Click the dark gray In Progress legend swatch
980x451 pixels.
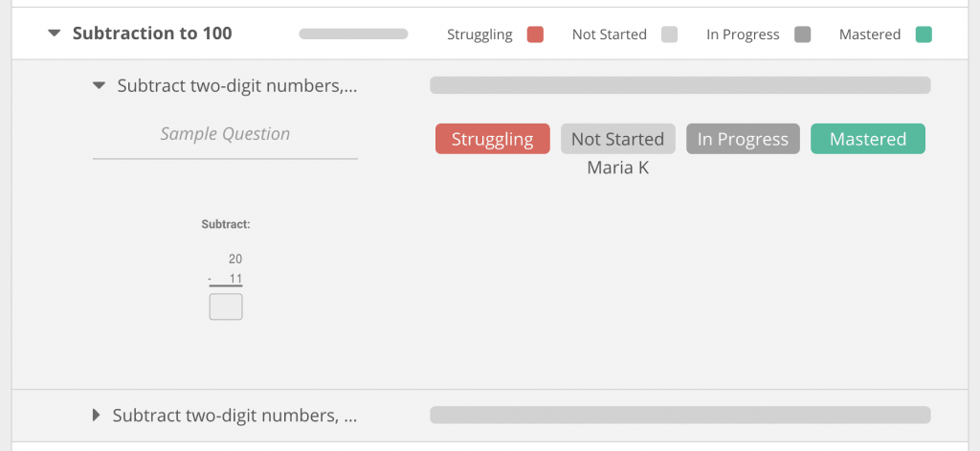(x=802, y=35)
